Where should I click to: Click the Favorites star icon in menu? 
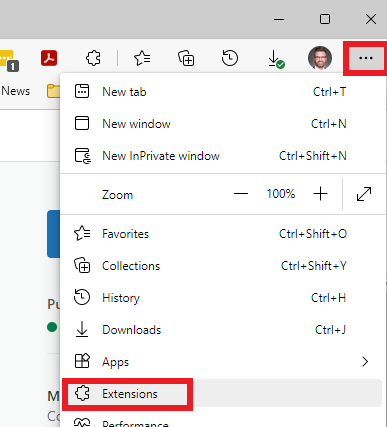[82, 233]
